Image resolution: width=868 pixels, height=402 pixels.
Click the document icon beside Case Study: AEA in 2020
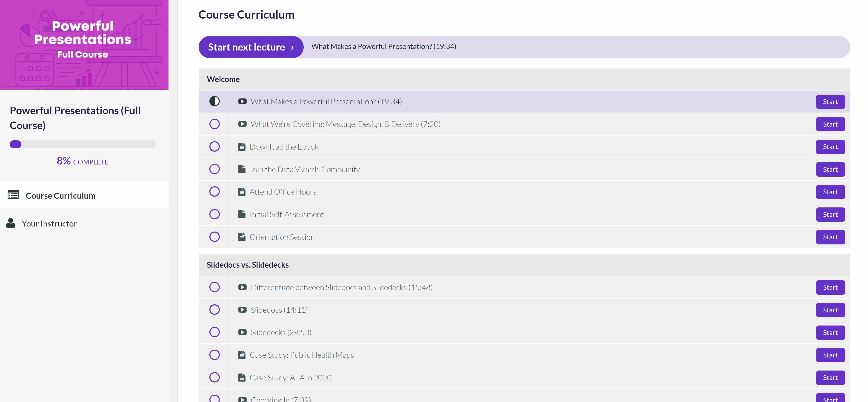click(242, 377)
